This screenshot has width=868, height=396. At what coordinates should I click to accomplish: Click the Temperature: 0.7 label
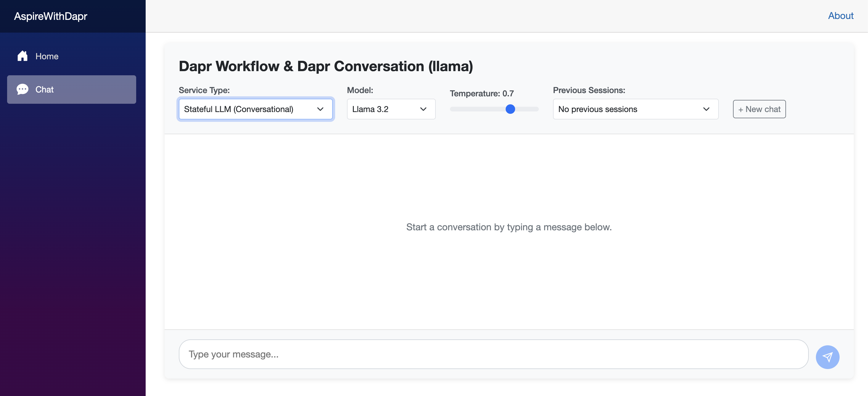[481, 93]
